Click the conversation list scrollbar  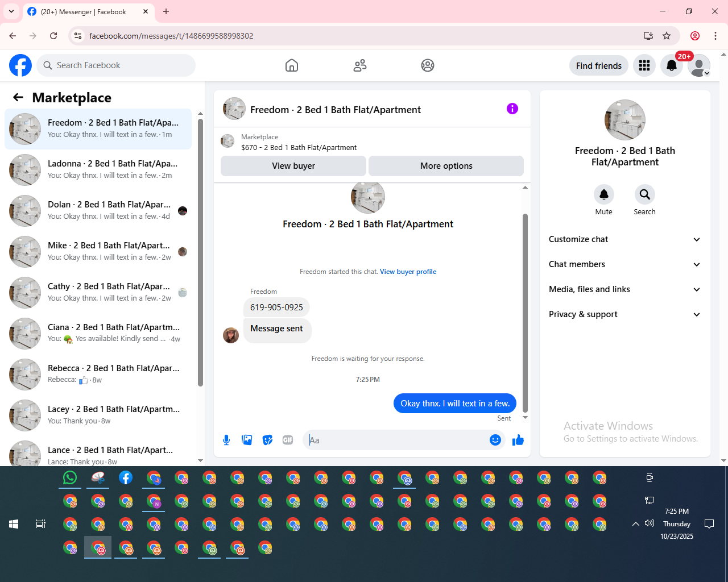pos(200,252)
